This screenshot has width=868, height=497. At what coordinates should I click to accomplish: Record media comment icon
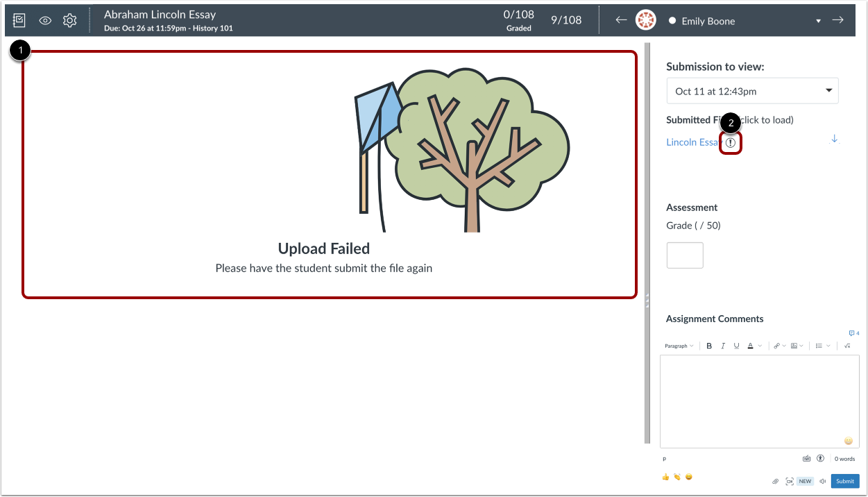(790, 481)
